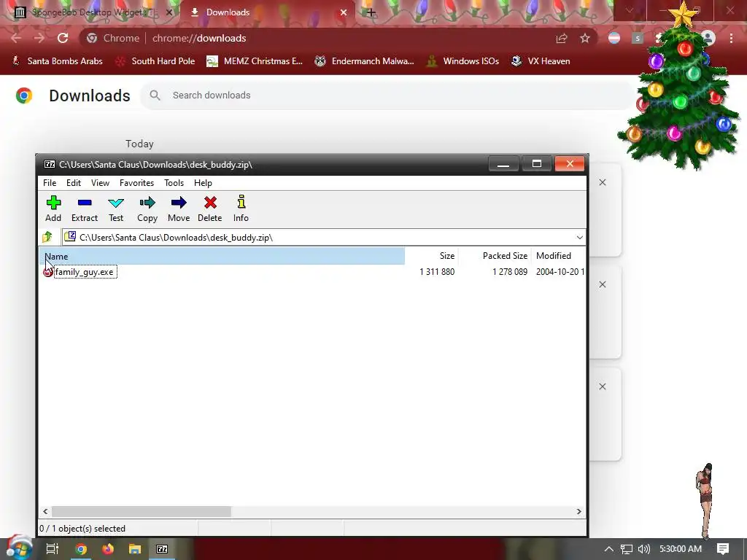Image resolution: width=747 pixels, height=560 pixels.
Task: Click the taskbar clock showing 5:30:00 AM
Action: click(x=681, y=549)
